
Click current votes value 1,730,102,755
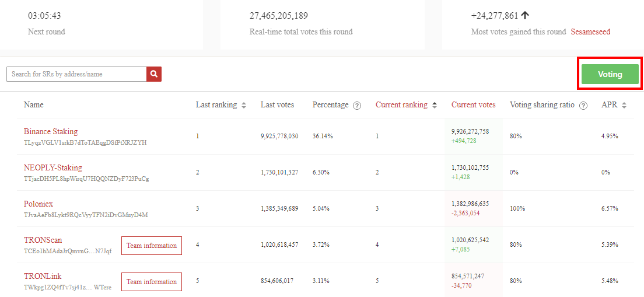click(470, 167)
